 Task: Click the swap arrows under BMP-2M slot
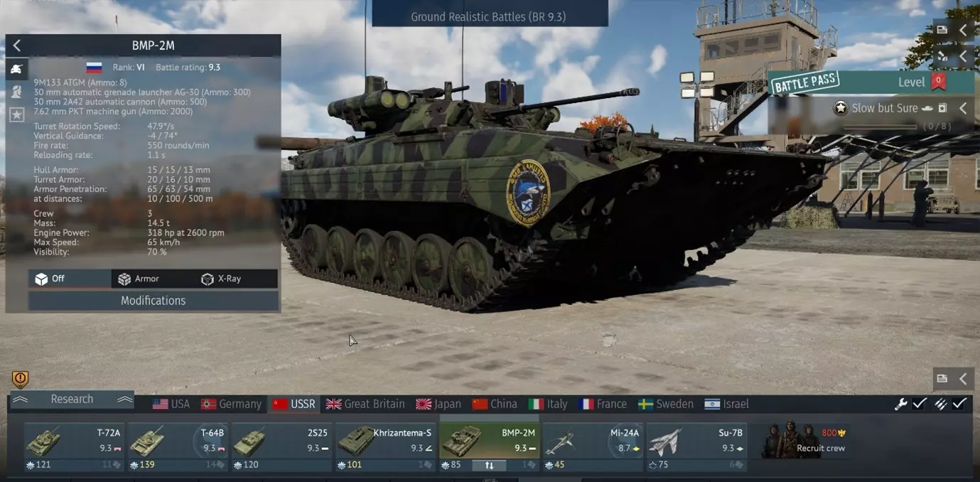coord(490,466)
